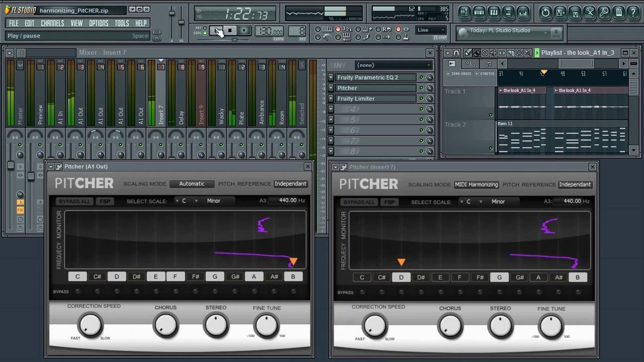Click the undo history icon
The image size is (644, 362).
click(545, 13)
